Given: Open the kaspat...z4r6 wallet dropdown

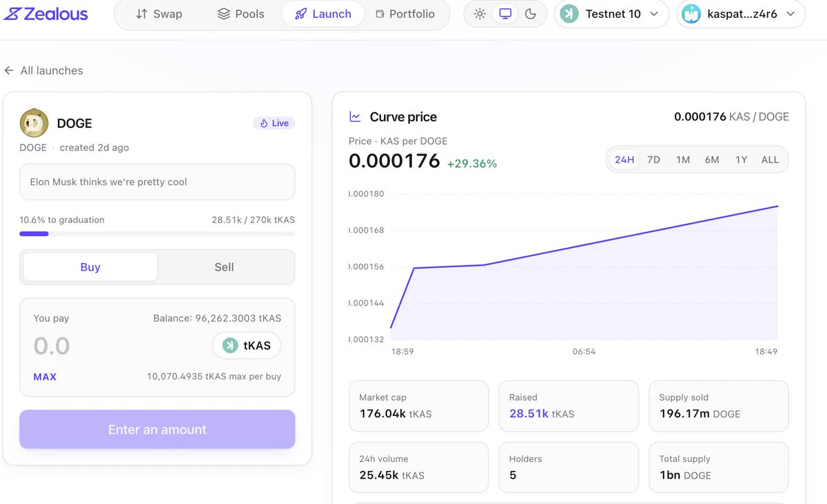Looking at the screenshot, I should pos(741,14).
